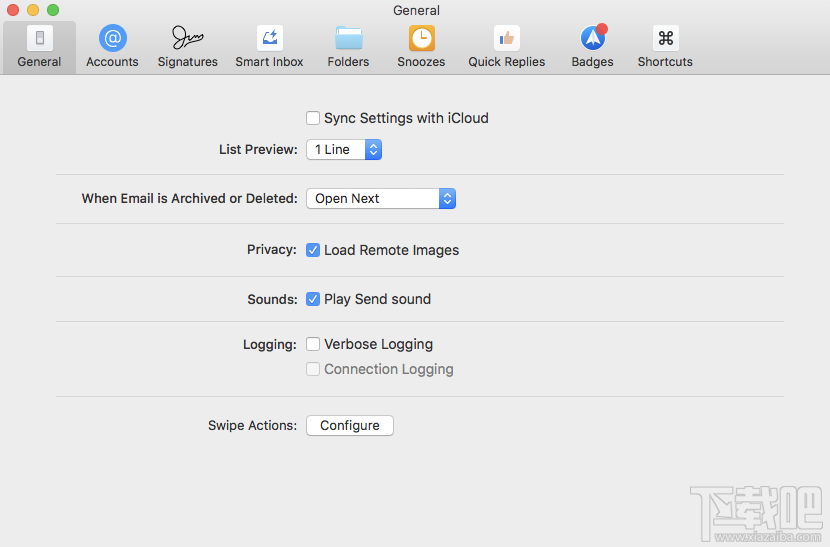The image size is (830, 547).
Task: Switch to the General tab
Action: pos(39,47)
